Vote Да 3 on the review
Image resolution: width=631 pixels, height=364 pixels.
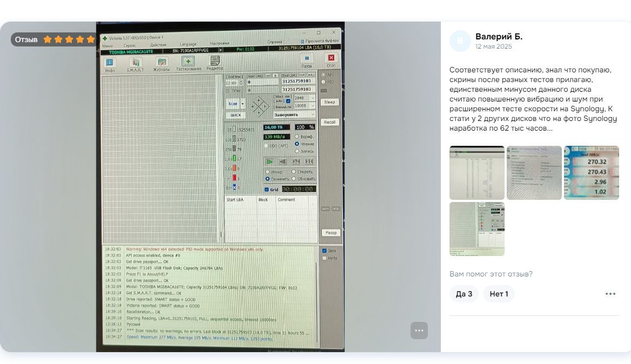tap(464, 294)
